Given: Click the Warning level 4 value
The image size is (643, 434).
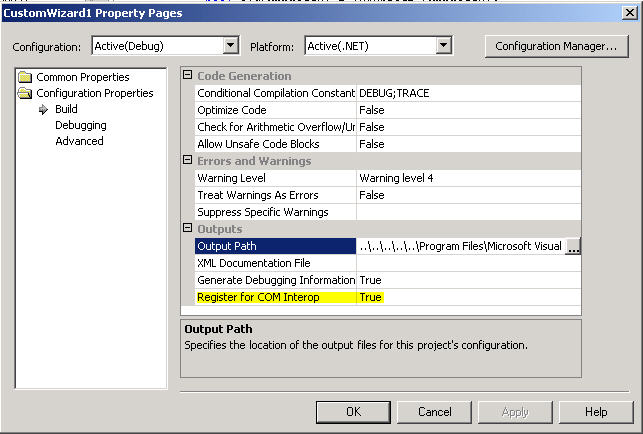Looking at the screenshot, I should click(469, 178).
